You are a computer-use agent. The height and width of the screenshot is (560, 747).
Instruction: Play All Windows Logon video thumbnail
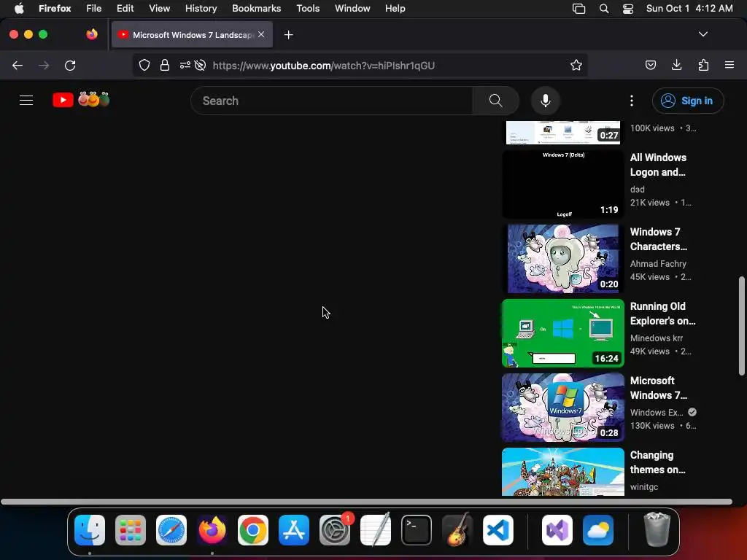point(562,184)
